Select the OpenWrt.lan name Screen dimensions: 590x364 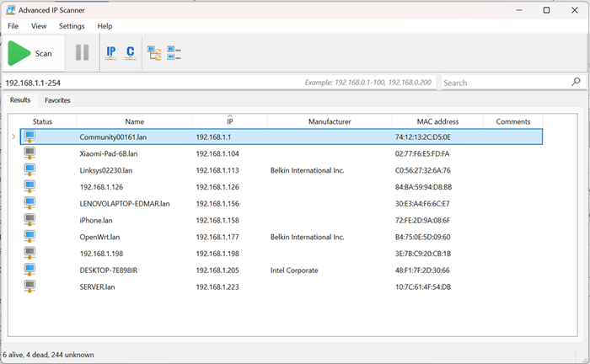click(x=99, y=237)
